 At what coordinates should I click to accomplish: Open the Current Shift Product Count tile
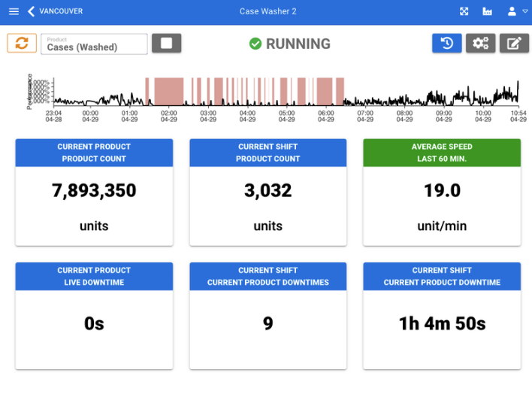click(x=268, y=192)
